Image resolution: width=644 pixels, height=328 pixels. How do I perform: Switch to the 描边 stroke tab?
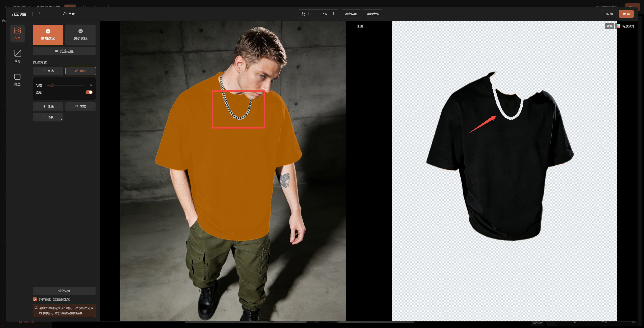pos(17,79)
